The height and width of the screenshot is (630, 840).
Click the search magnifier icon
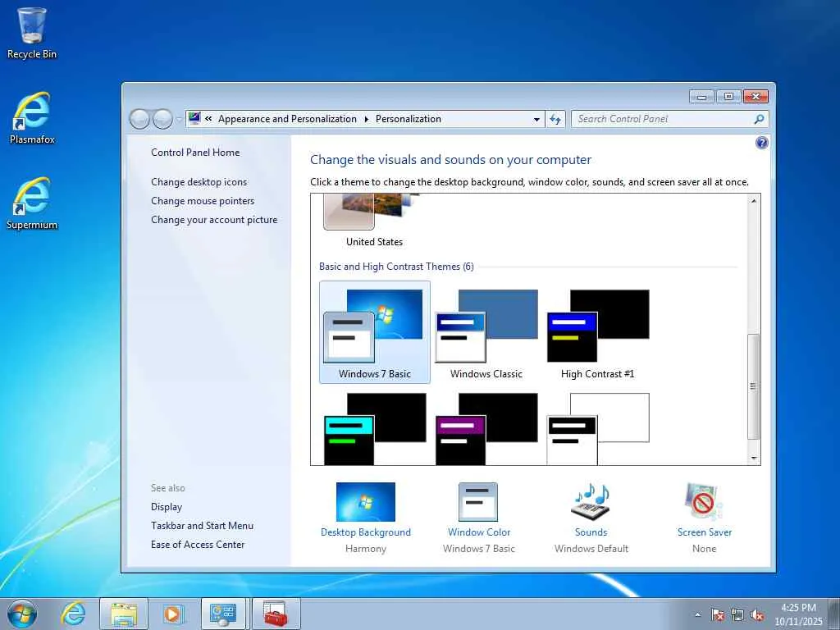(x=759, y=119)
